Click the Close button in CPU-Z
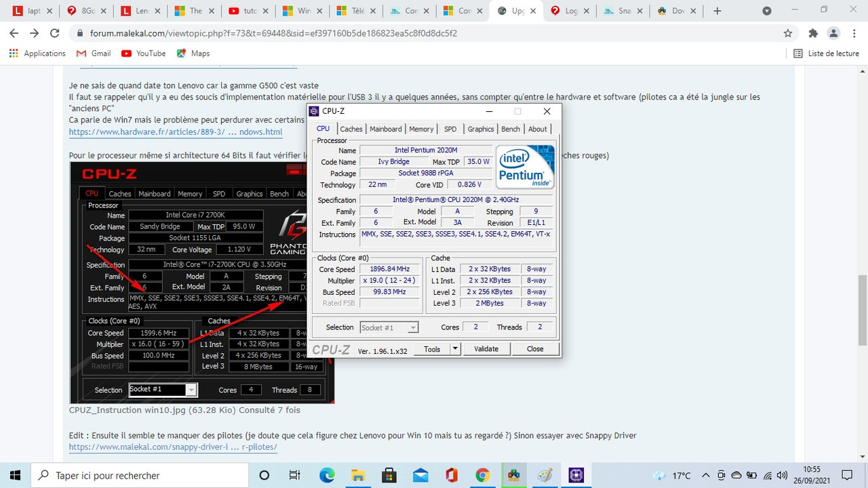 pos(535,349)
